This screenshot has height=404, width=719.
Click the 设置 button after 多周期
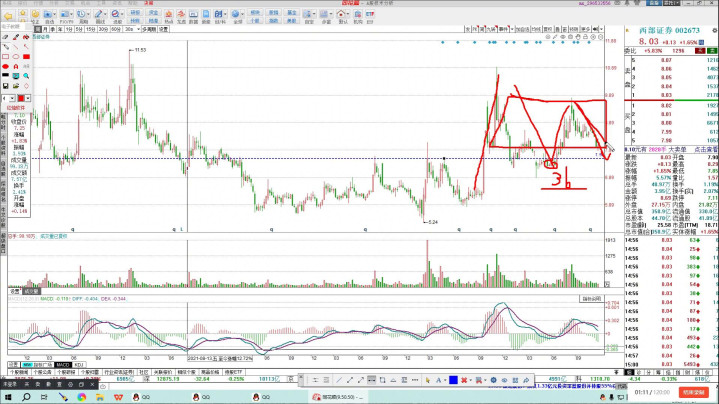point(163,29)
